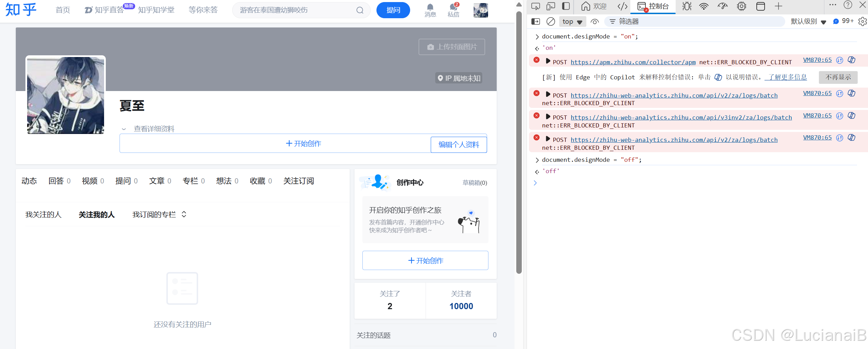Open the DevTools three-dot customize menu
Image resolution: width=868 pixels, height=349 pixels.
833,5
